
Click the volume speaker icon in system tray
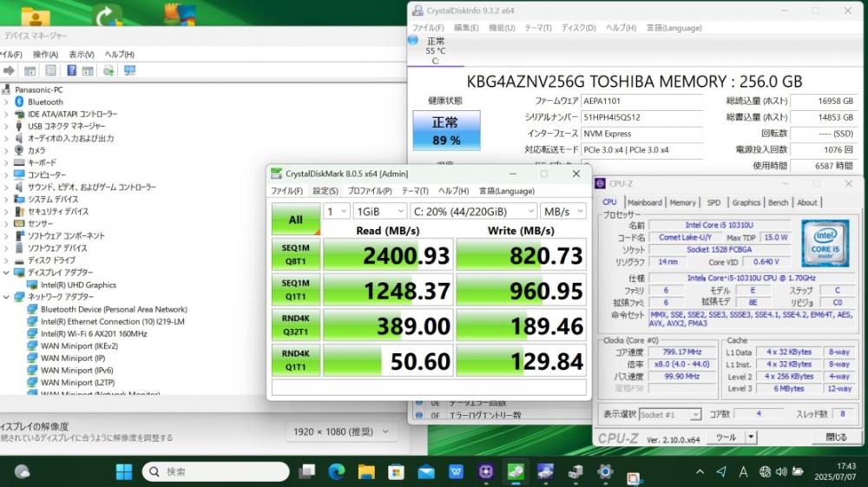pyautogui.click(x=781, y=471)
